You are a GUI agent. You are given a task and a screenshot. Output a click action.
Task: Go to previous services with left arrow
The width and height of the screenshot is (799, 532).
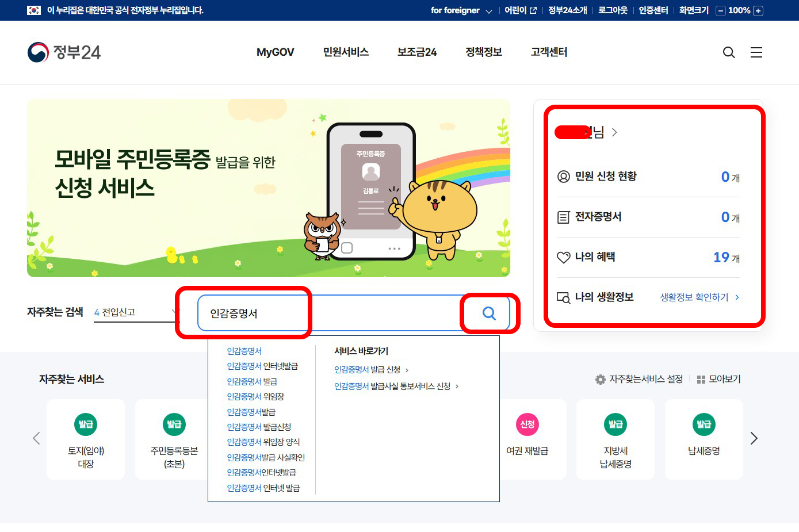coord(36,438)
